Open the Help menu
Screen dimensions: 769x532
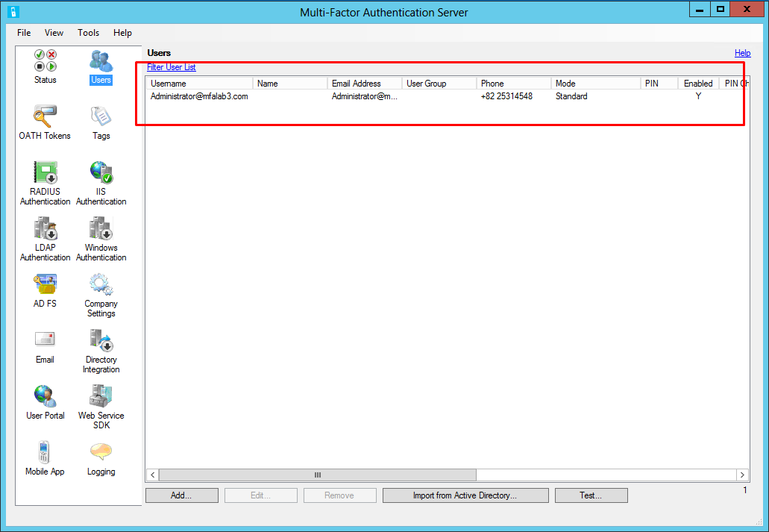coord(122,32)
